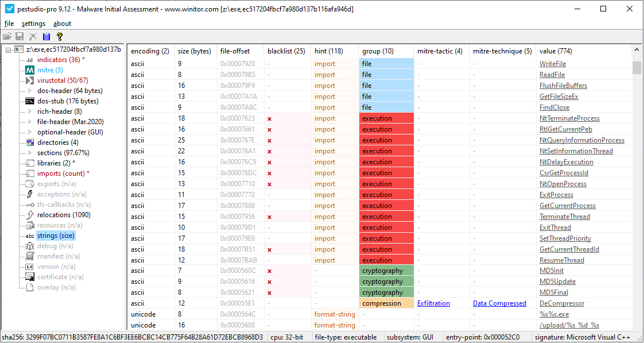The height and width of the screenshot is (343, 644).
Task: Open the relocations (1090) node
Action: [x=64, y=215]
